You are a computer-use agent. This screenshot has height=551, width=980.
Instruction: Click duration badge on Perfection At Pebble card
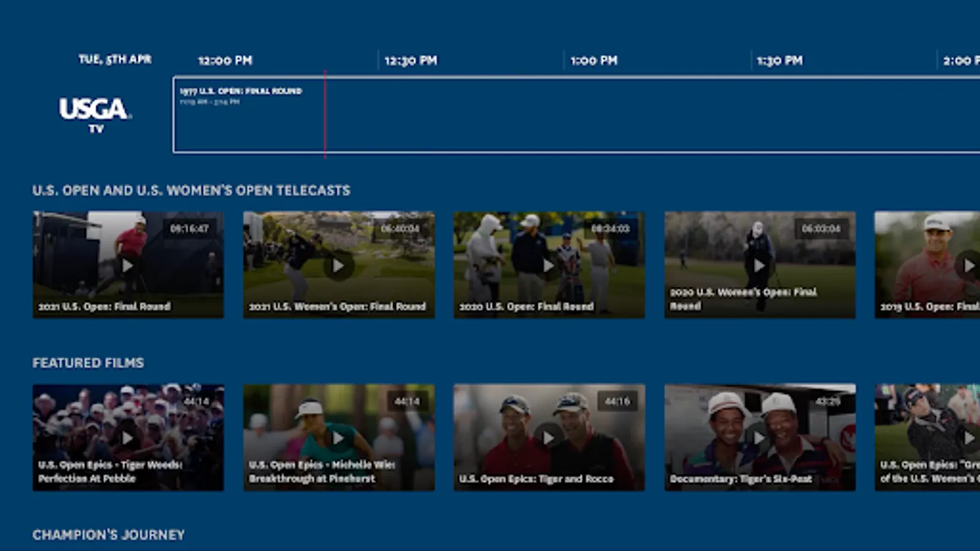(197, 402)
